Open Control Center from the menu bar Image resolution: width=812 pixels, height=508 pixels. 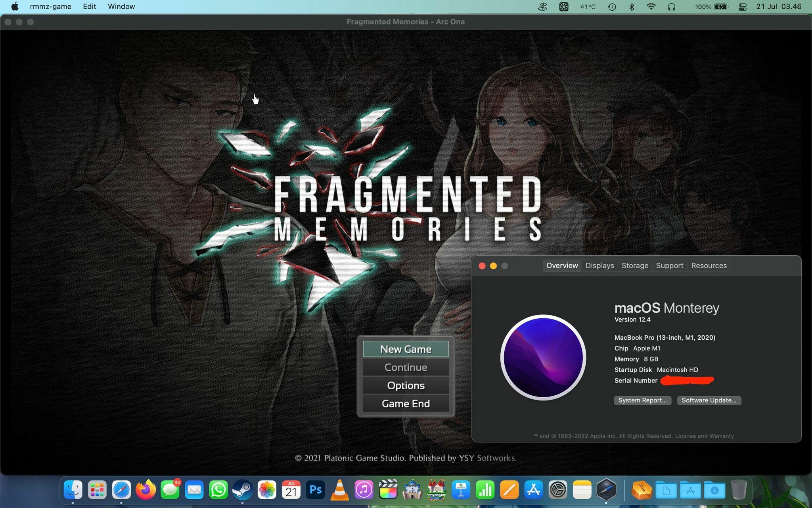(742, 7)
